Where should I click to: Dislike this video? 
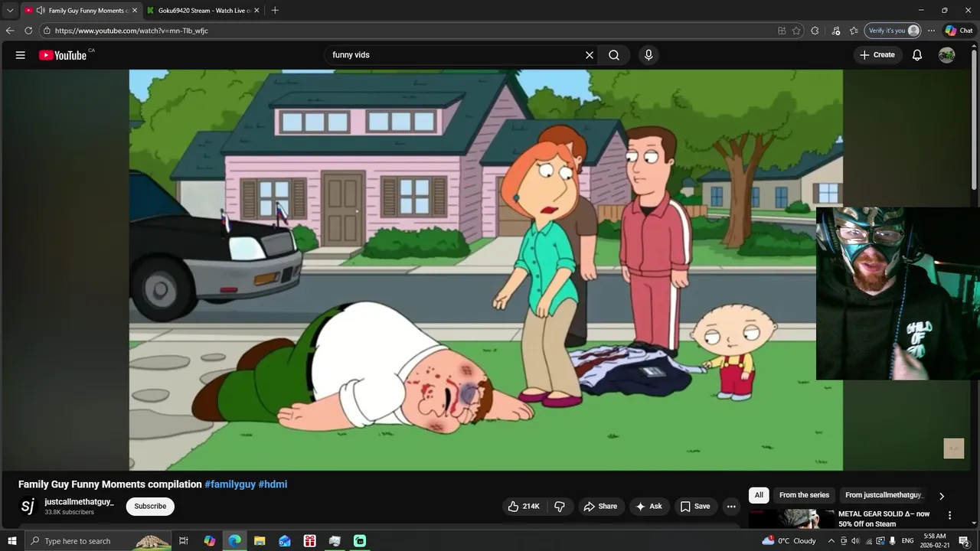[x=560, y=506]
